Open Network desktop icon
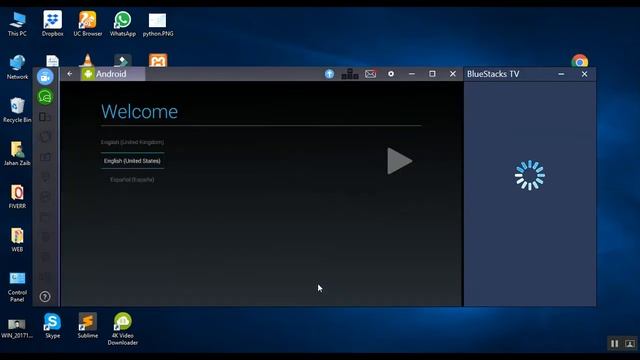This screenshot has height=360, width=640. [17, 67]
